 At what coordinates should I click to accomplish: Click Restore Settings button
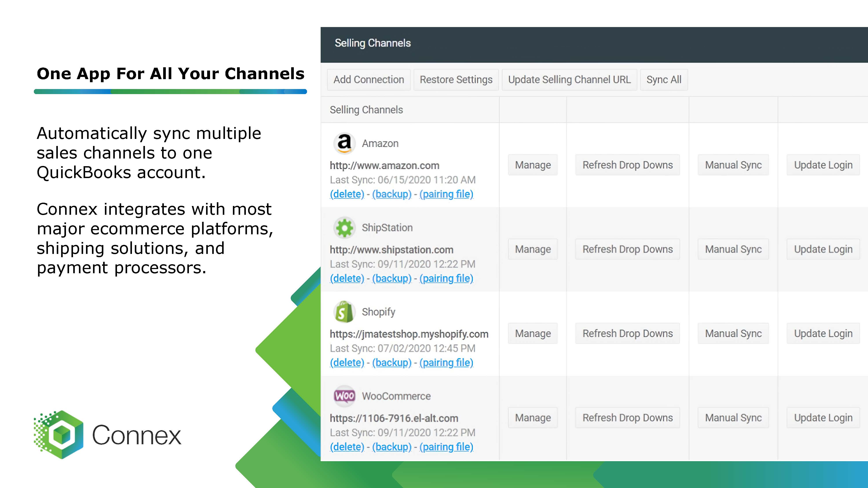pos(456,80)
